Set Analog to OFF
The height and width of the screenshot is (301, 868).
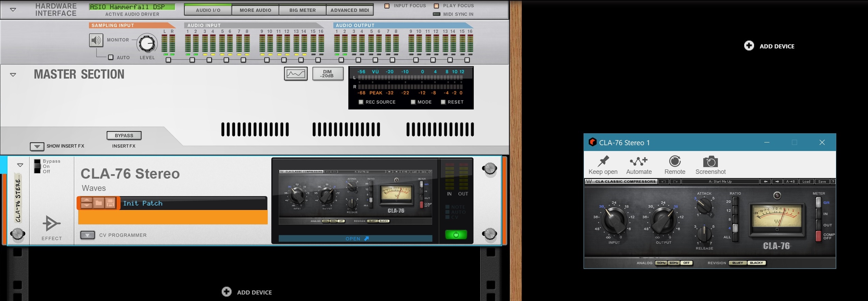click(686, 263)
